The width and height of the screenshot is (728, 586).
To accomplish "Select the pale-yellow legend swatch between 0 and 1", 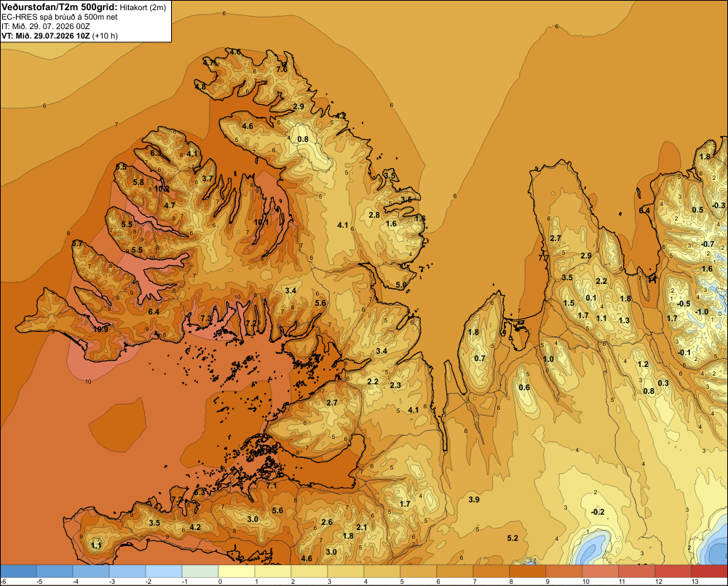I will coord(237,571).
